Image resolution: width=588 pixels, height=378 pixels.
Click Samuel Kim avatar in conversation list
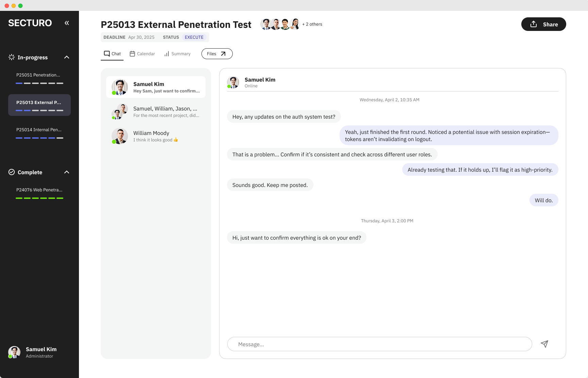click(x=120, y=87)
